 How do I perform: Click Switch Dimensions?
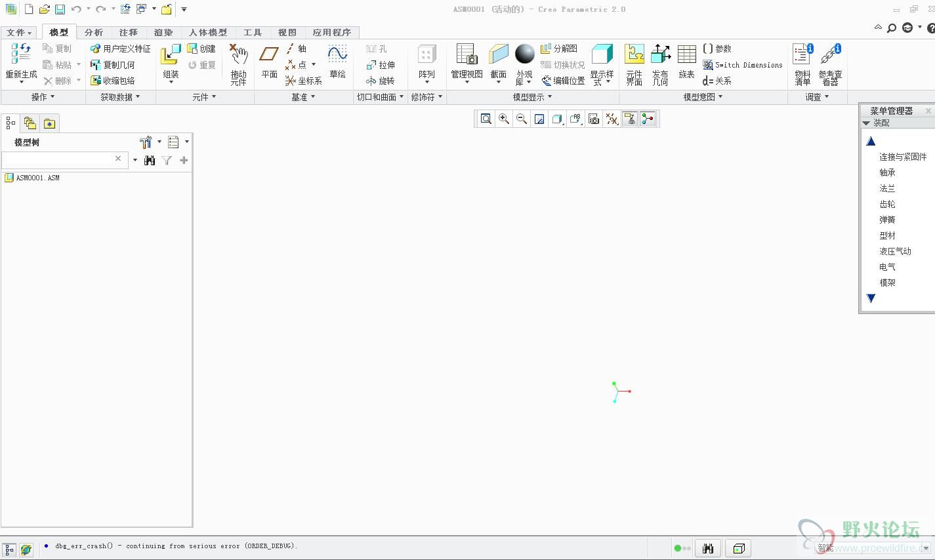742,65
